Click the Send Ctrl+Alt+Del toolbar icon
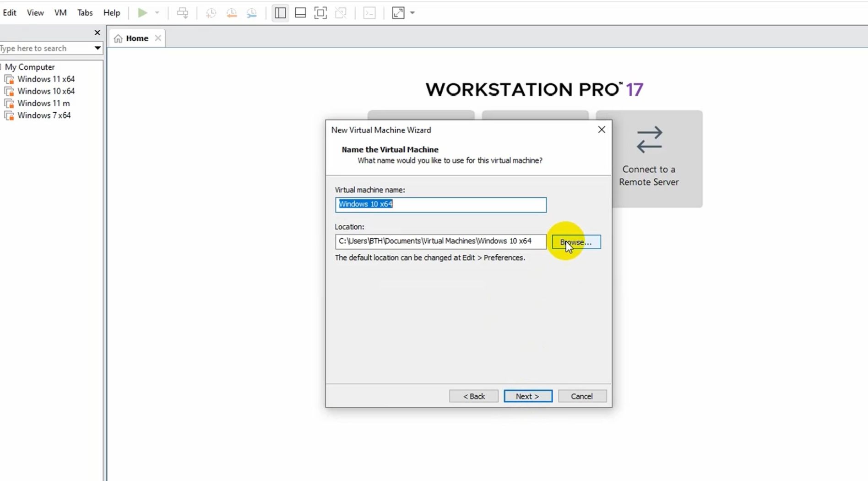Viewport: 868px width, 481px height. pos(183,13)
